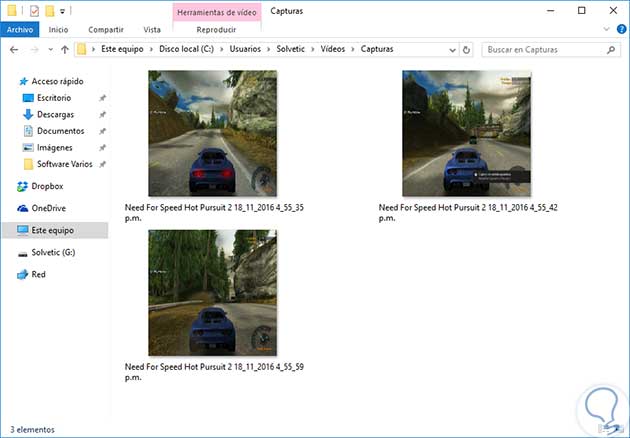Click file name ending 4_55_35 p.m.

click(214, 213)
